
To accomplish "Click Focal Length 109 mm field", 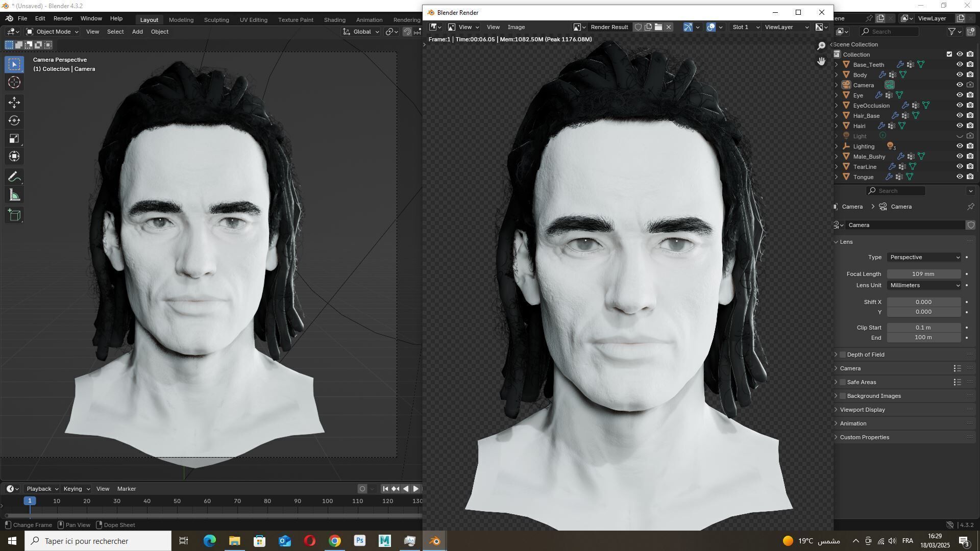I will [924, 274].
